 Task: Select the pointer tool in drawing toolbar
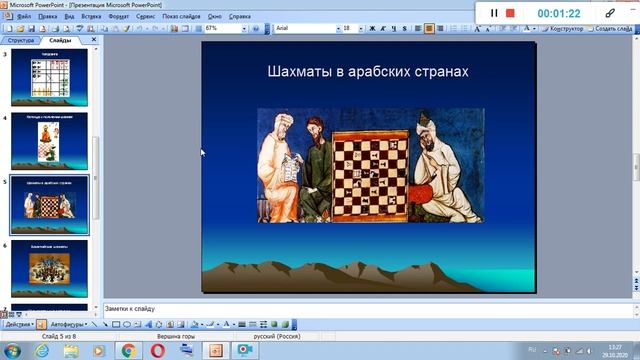click(41, 324)
